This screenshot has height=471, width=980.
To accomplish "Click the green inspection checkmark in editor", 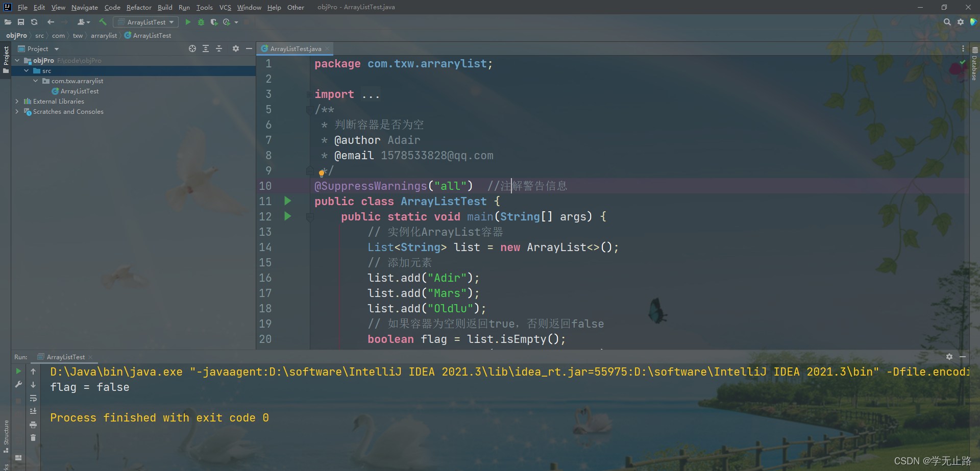I will pyautogui.click(x=963, y=62).
